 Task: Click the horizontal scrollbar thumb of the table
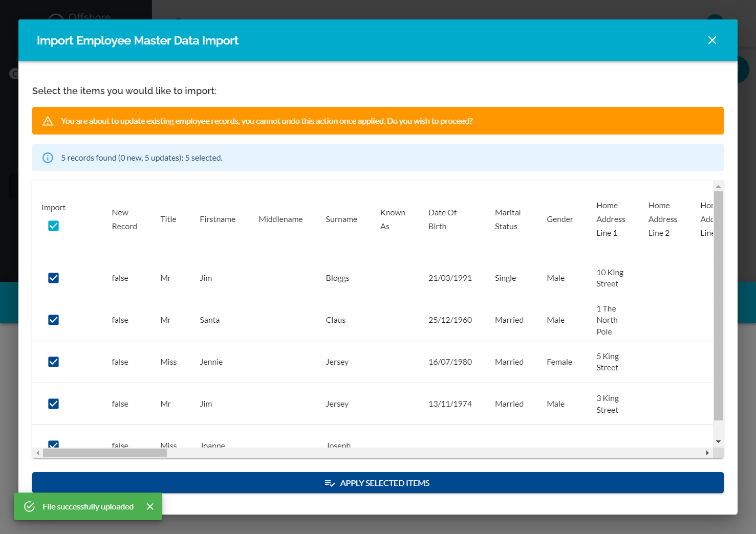coord(105,453)
